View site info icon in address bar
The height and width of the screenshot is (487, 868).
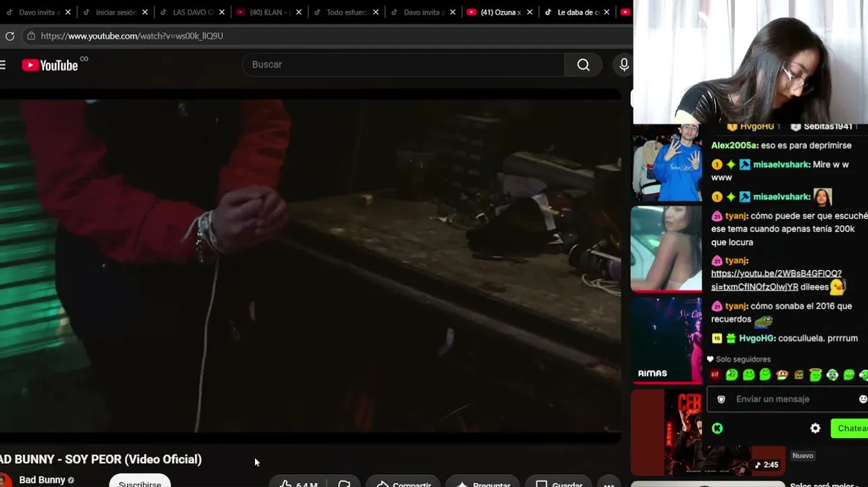31,36
